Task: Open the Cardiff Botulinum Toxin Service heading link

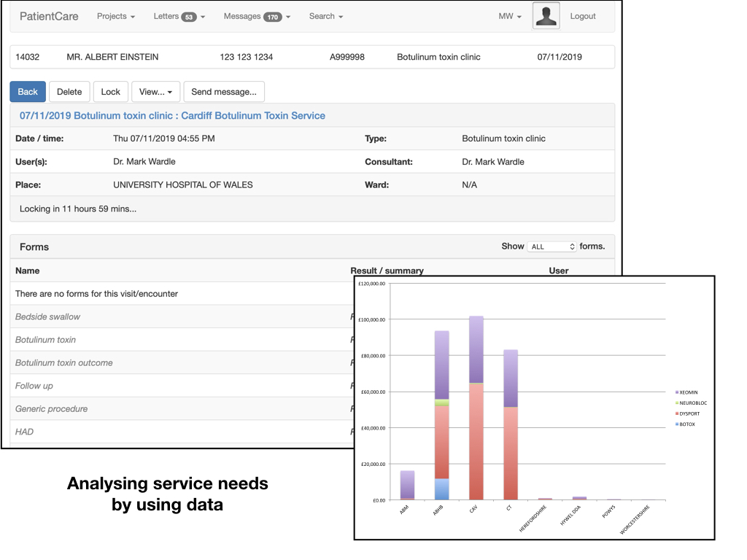Action: pyautogui.click(x=172, y=116)
